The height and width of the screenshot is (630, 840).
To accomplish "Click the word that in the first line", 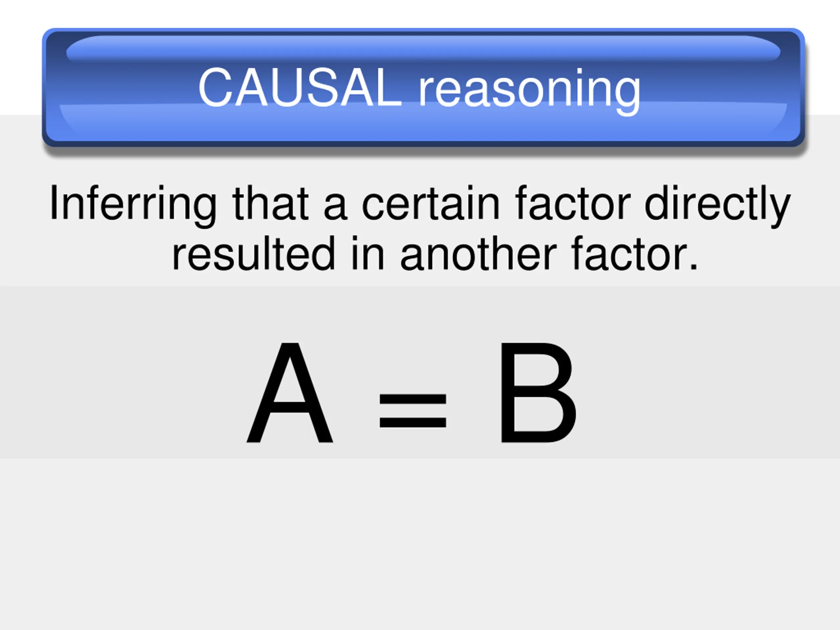I will [x=270, y=202].
